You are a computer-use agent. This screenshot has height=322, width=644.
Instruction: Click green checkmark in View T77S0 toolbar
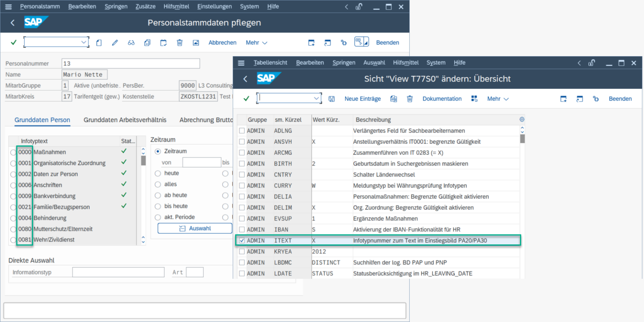click(x=247, y=99)
